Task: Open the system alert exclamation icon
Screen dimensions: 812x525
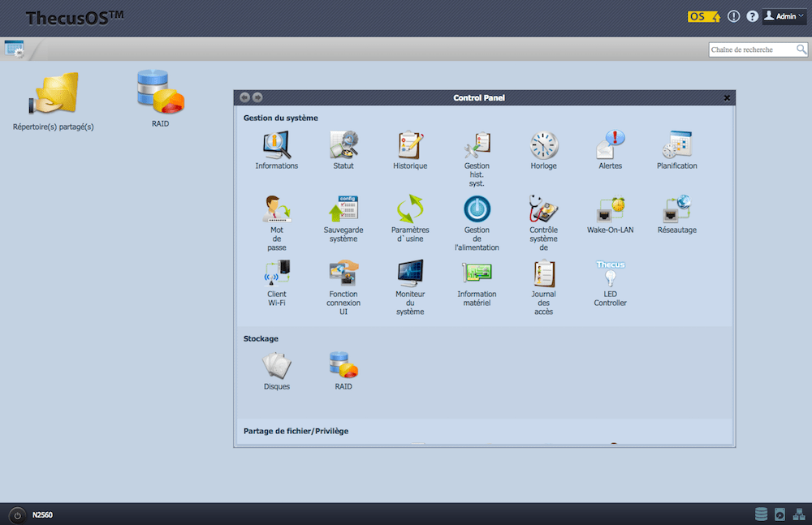Action: [733, 16]
